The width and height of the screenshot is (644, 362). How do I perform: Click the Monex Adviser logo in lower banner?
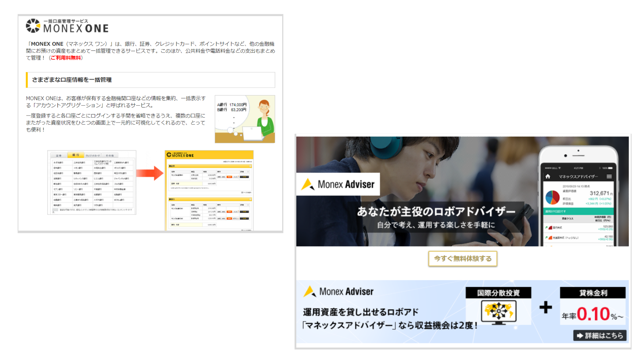click(x=338, y=291)
